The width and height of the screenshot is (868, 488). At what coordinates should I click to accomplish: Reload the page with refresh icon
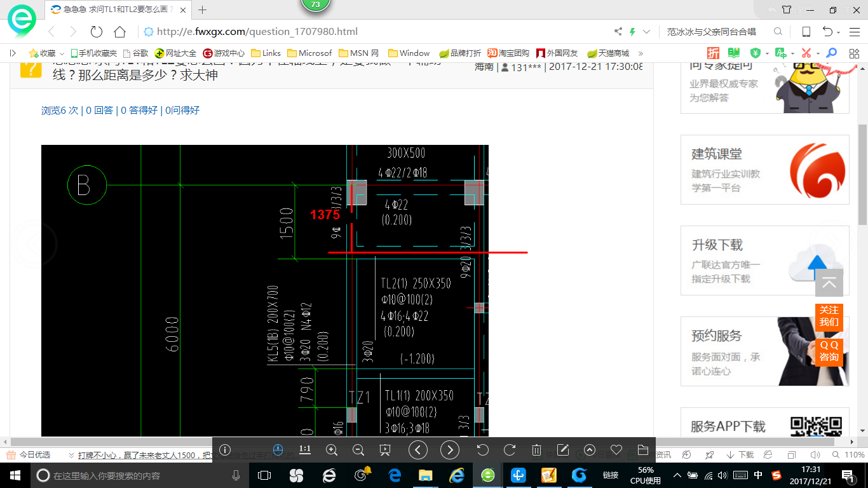(97, 32)
